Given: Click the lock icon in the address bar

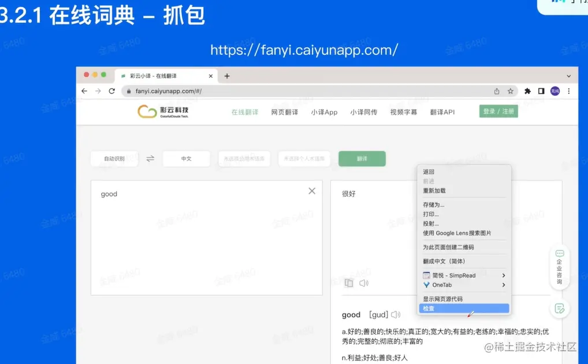Looking at the screenshot, I should (129, 91).
